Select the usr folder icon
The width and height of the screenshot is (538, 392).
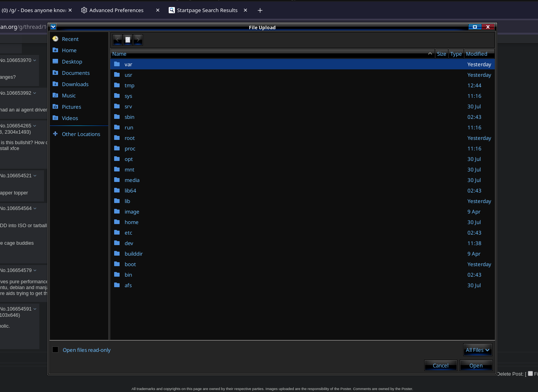(x=117, y=75)
